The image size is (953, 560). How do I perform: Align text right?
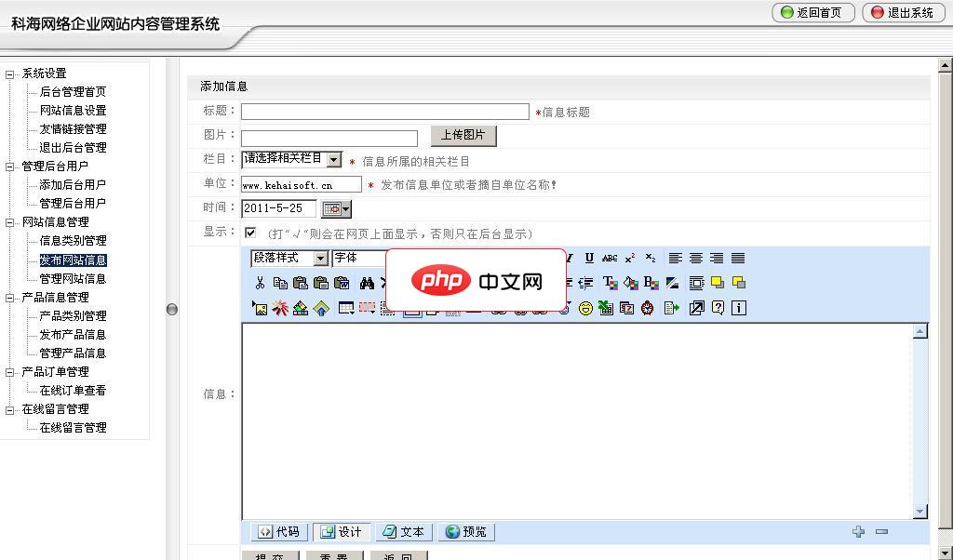point(717,258)
